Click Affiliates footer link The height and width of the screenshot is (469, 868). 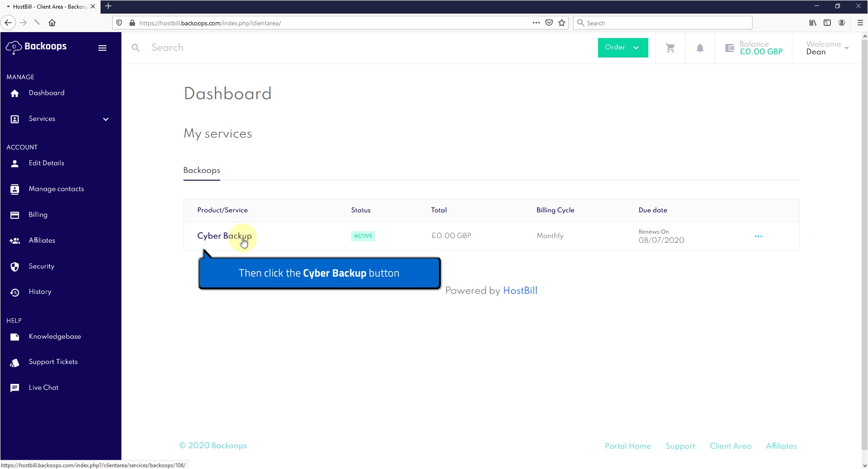(x=781, y=446)
